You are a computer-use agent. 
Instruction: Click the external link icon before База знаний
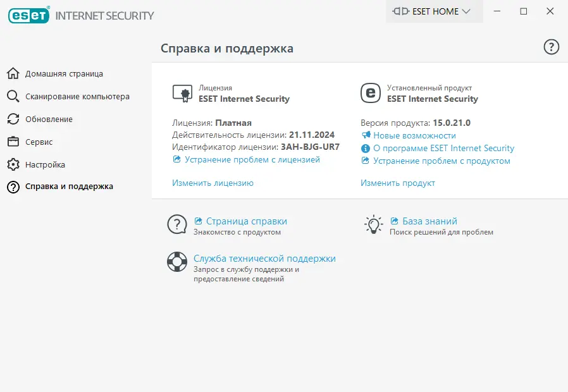395,221
